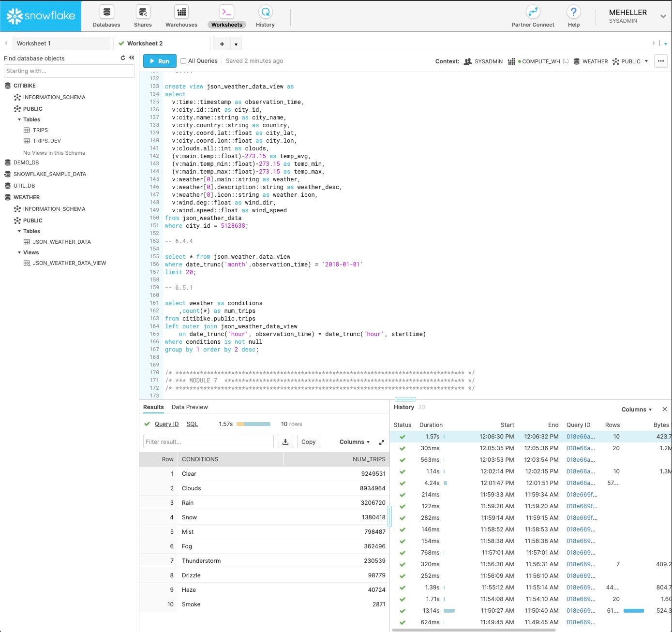Click the history horizontal scrollbar
Image resolution: width=672 pixels, height=632 pixels.
coord(474,630)
